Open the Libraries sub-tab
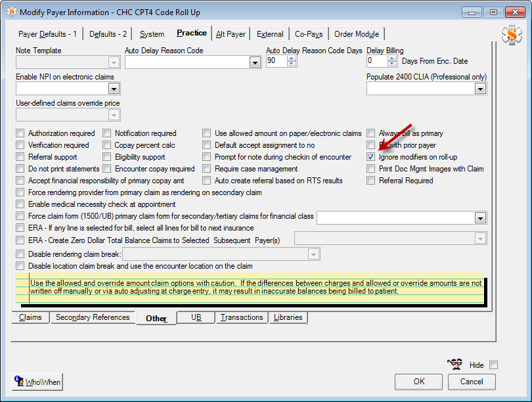Viewport: 532px width, 402px height. pos(288,317)
